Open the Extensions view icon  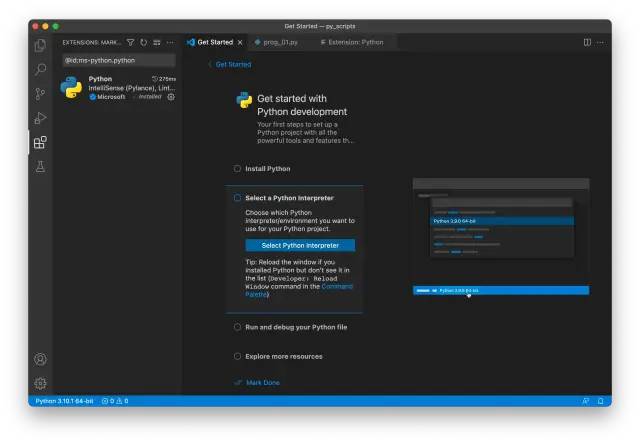[x=40, y=142]
